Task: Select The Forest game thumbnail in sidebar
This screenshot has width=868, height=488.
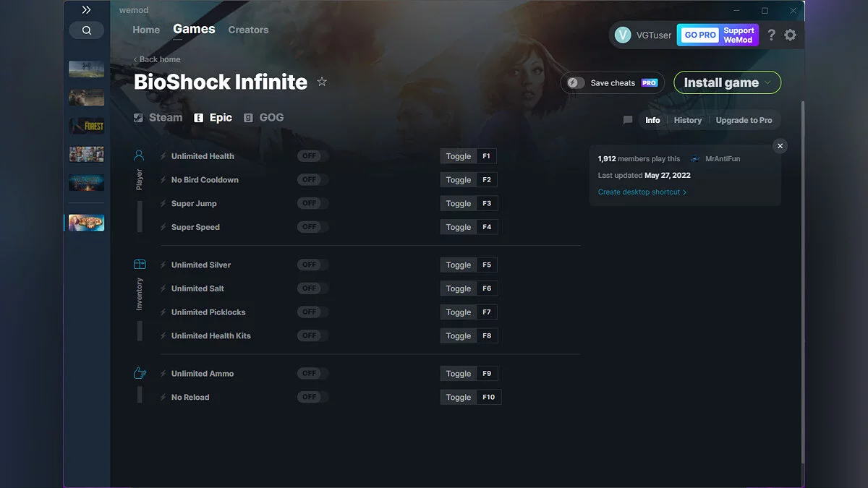Action: [x=86, y=126]
